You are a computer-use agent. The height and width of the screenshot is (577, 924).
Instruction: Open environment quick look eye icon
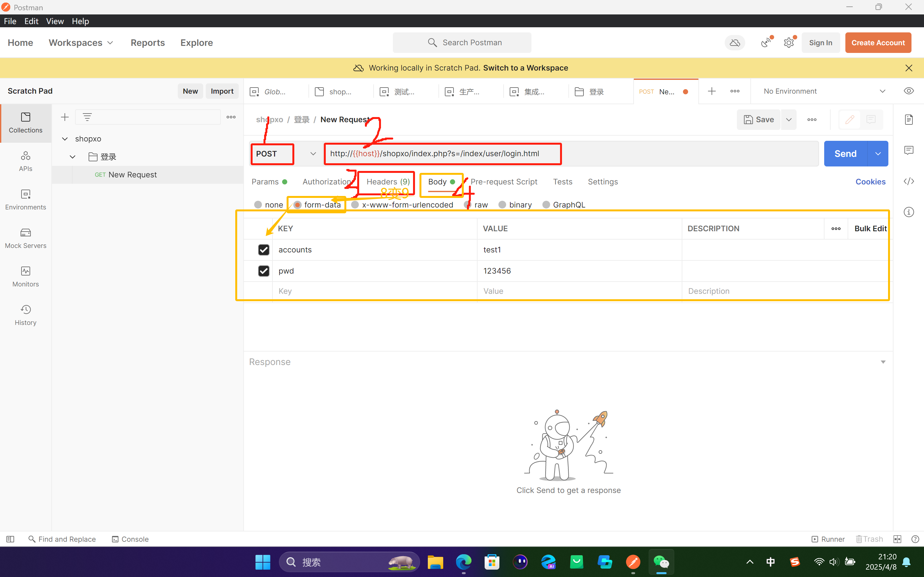[x=908, y=91]
